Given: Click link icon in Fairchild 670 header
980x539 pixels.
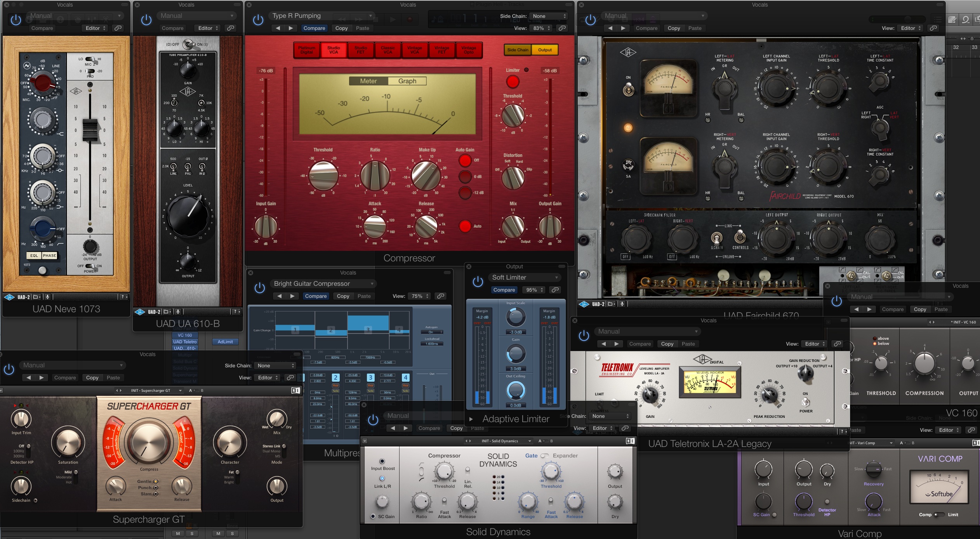Looking at the screenshot, I should pos(933,28).
